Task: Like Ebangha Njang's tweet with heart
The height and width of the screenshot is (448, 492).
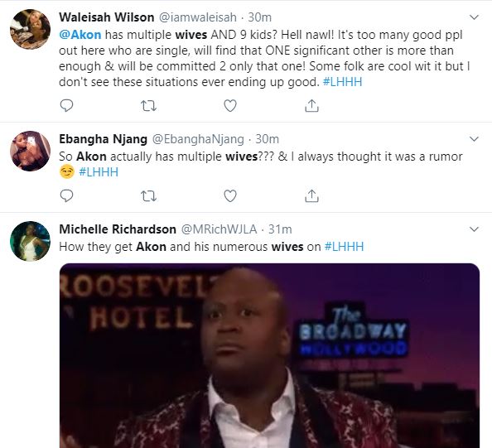Action: [230, 195]
